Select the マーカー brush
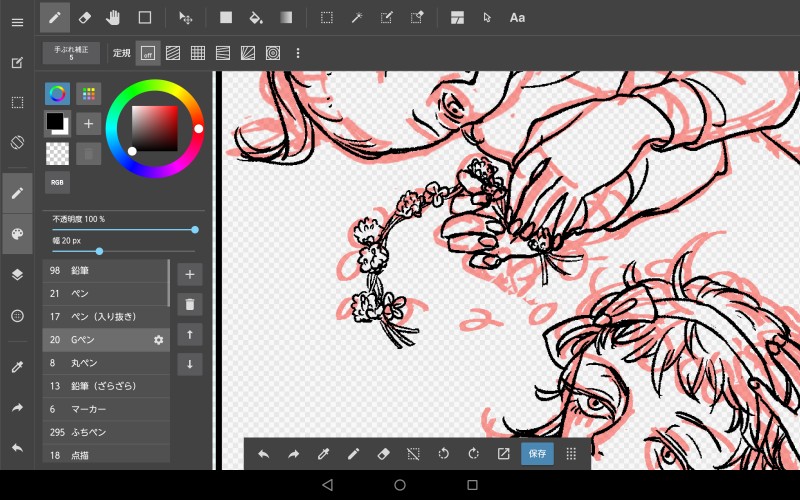The height and width of the screenshot is (500, 800). (x=106, y=409)
